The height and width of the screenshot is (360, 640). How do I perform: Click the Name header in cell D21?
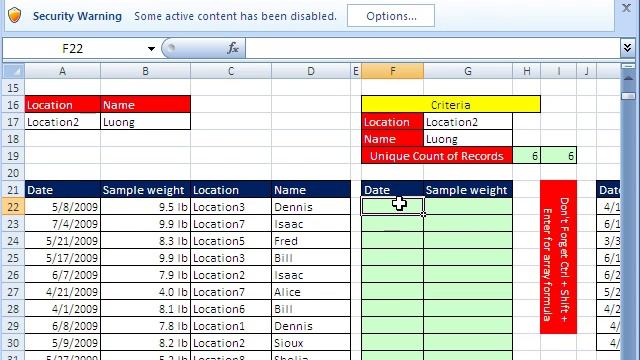(x=311, y=190)
